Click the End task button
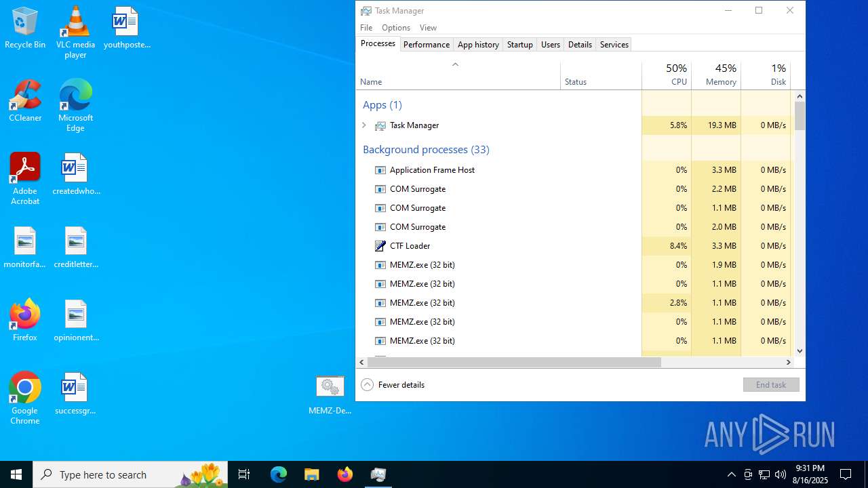Screen dimensions: 868x488 pos(771,385)
